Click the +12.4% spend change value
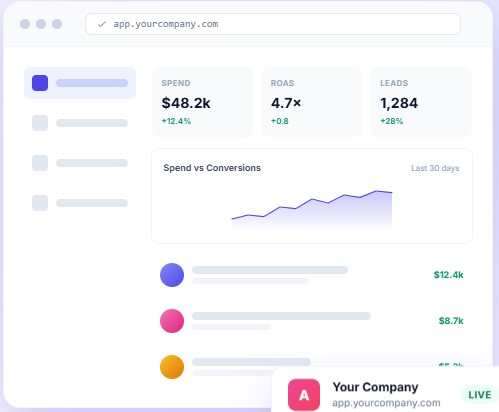 pos(176,121)
